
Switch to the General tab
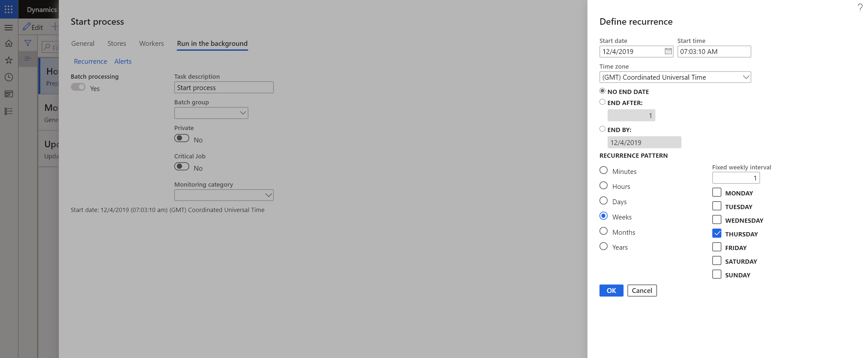[x=83, y=43]
